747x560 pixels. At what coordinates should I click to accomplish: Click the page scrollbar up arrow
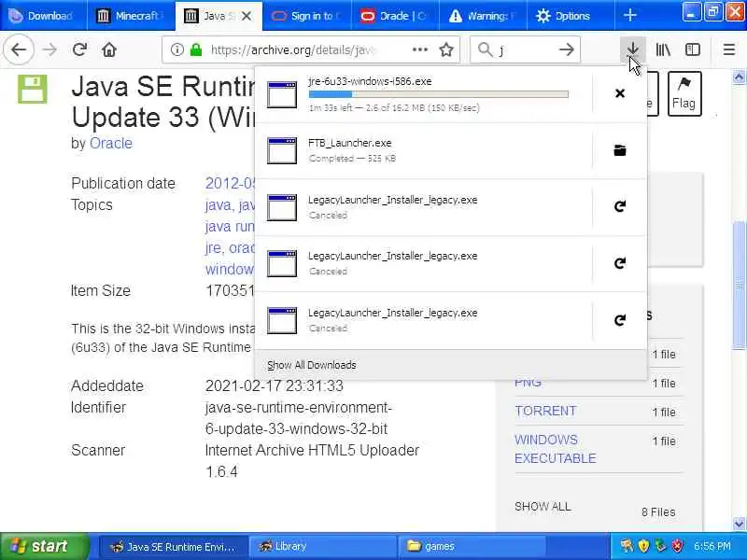click(739, 77)
